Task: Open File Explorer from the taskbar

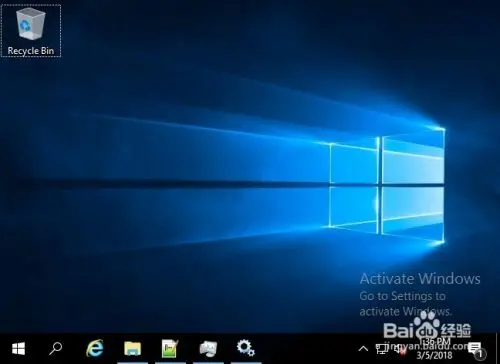Action: 132,349
